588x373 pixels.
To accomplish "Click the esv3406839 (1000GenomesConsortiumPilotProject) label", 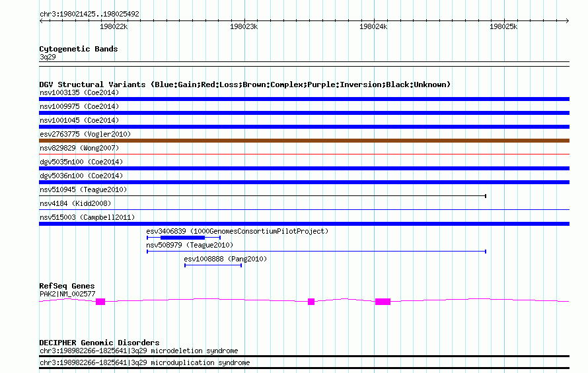I will point(237,231).
